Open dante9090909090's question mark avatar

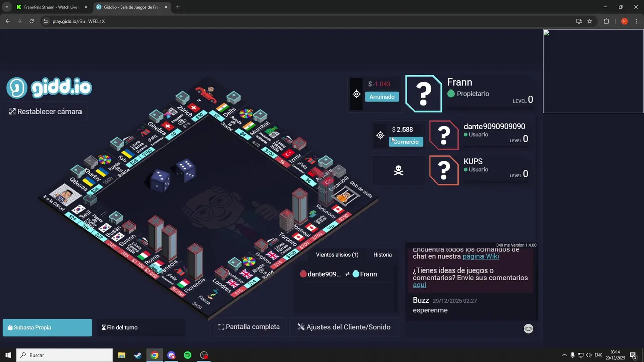444,135
